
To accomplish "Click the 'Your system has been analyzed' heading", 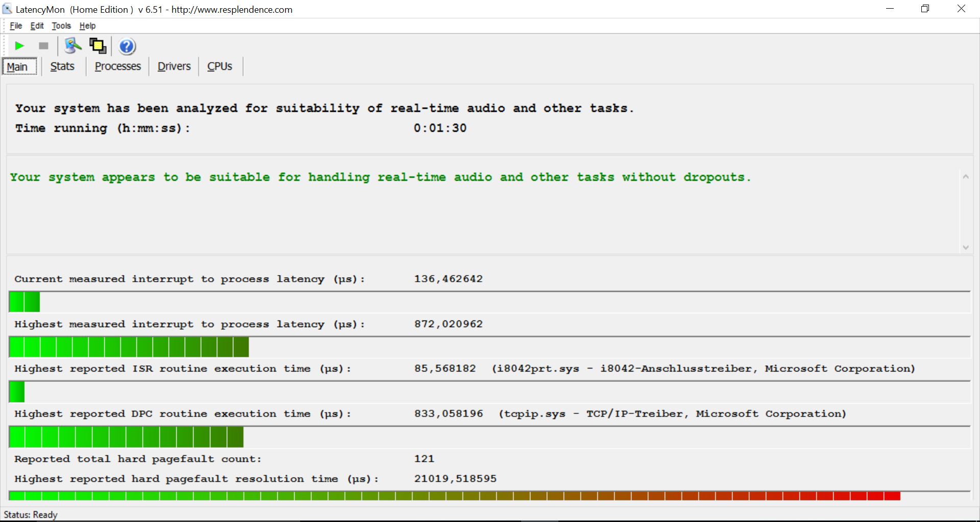I will tap(324, 108).
